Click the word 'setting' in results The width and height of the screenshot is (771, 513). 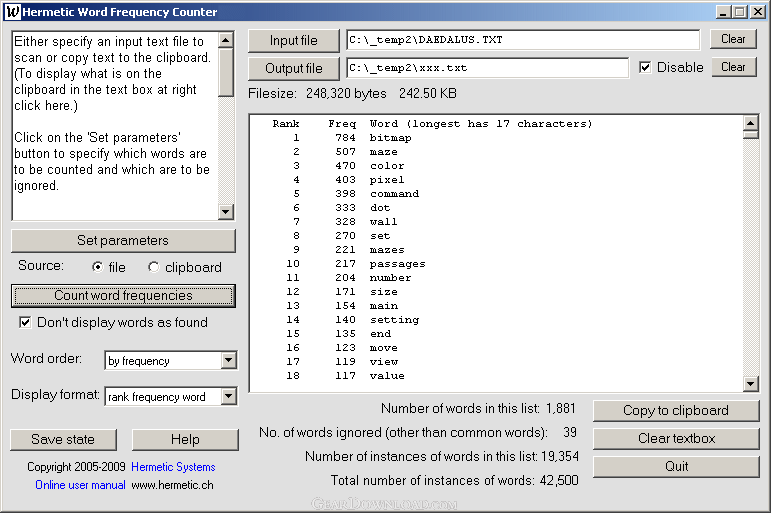tap(394, 320)
